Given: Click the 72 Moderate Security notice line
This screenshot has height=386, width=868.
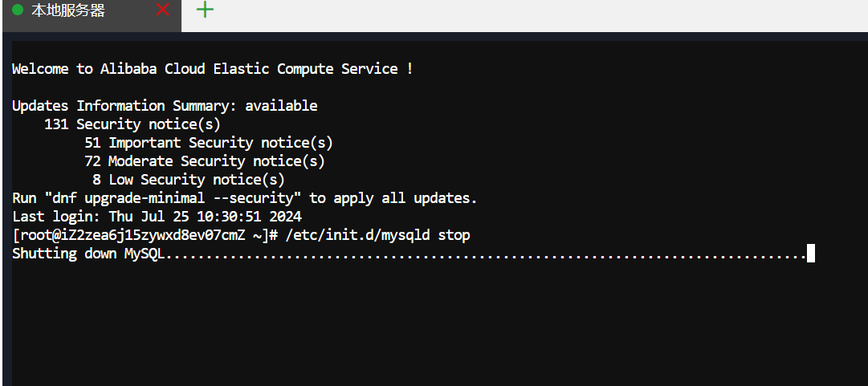Looking at the screenshot, I should coord(205,161).
